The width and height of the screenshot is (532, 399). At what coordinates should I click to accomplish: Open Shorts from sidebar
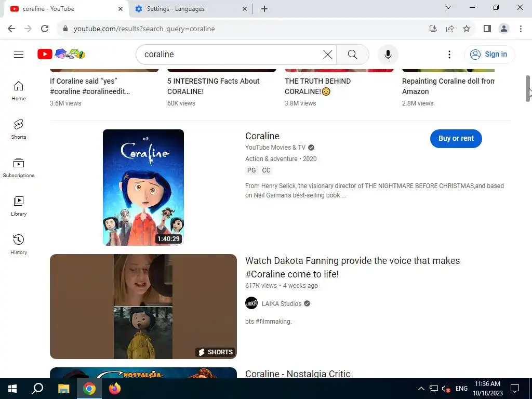pyautogui.click(x=19, y=129)
